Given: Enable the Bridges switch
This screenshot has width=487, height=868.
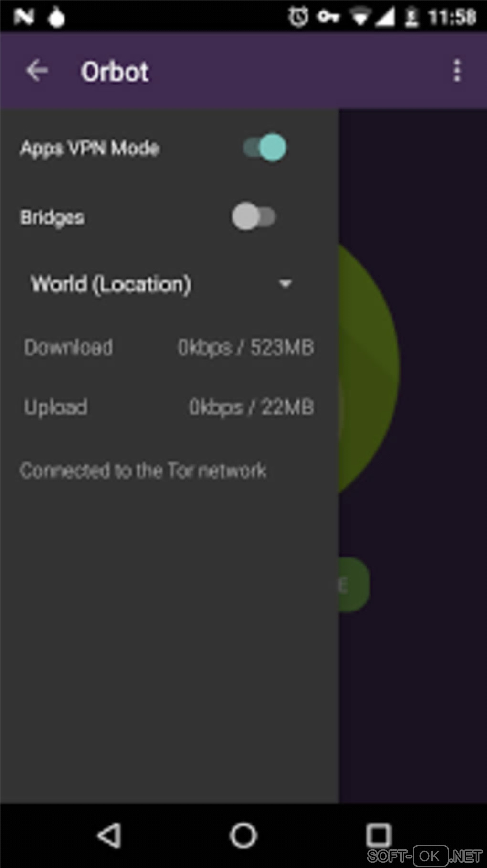Looking at the screenshot, I should point(254,216).
